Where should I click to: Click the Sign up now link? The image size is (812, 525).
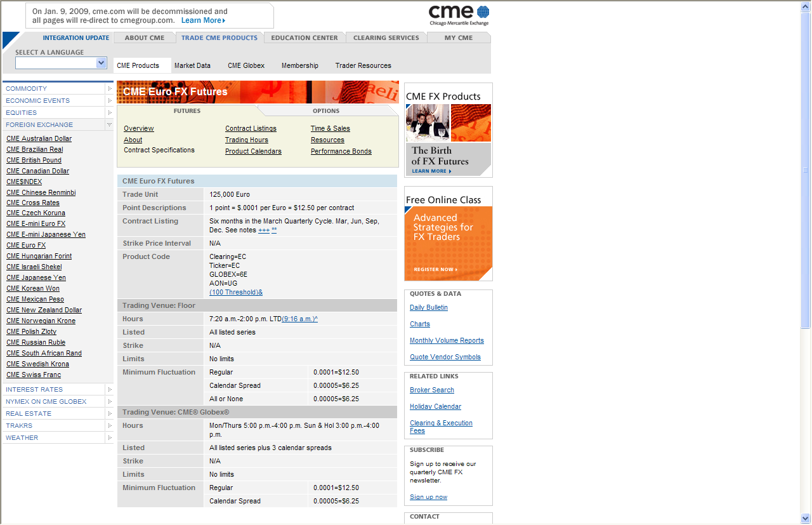[428, 497]
